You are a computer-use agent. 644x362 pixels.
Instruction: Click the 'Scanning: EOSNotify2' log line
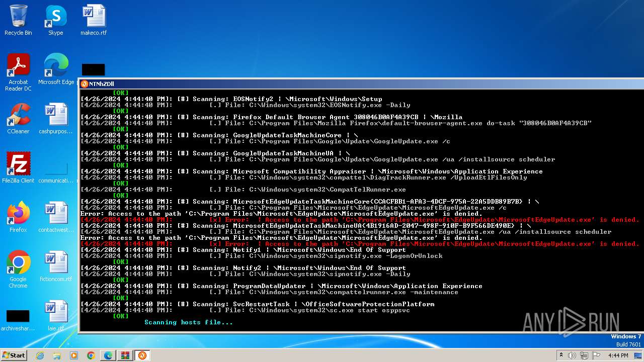(x=231, y=99)
